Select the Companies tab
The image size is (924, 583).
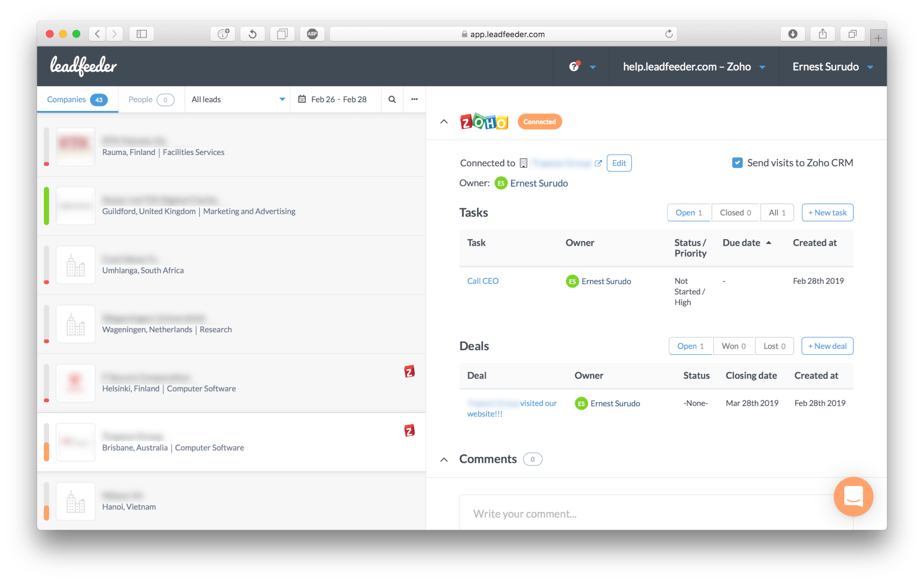(x=77, y=99)
